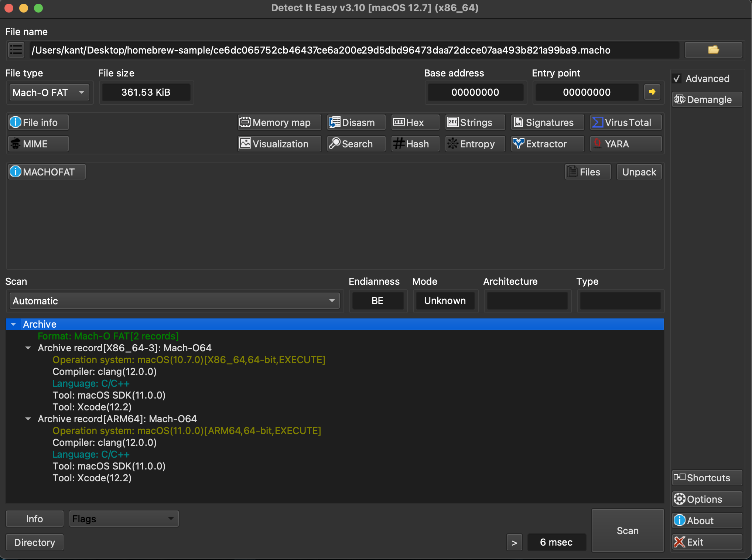Compute file Hash
Viewport: 752px width, 560px height.
[x=415, y=144]
